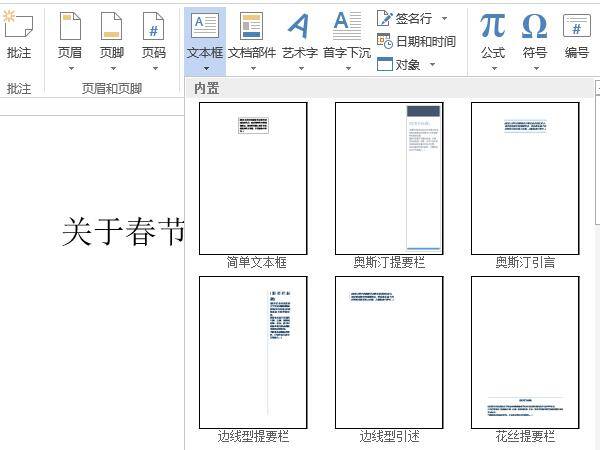
Task: Open drop cap (首字下沉) icon
Action: 347,26
